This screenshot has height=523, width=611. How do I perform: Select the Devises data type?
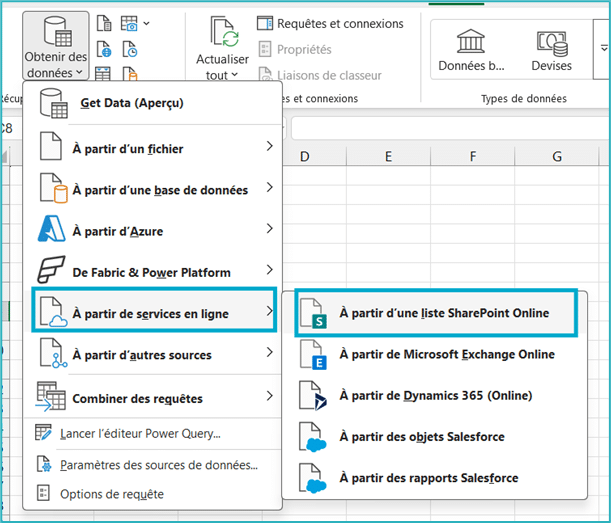(x=552, y=50)
